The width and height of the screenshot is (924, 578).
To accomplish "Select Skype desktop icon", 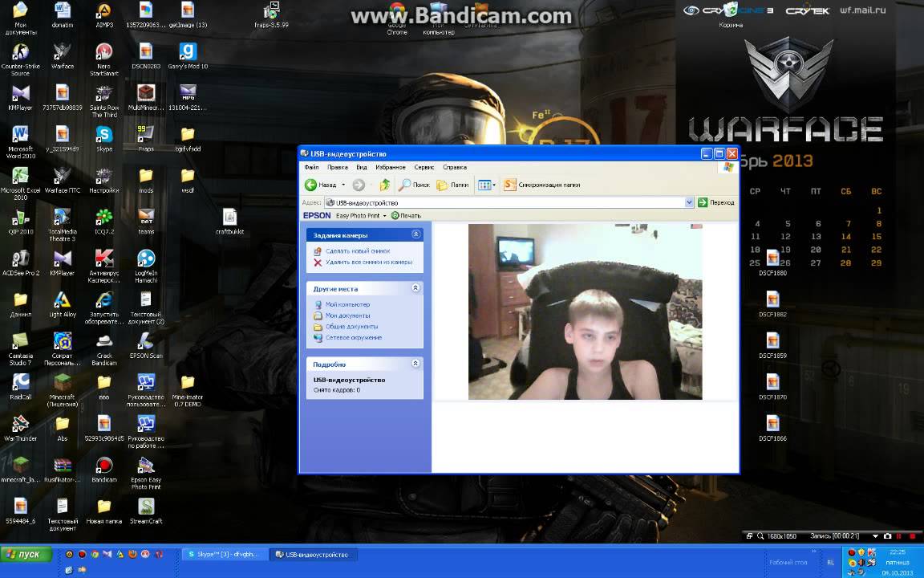I will pos(104,139).
